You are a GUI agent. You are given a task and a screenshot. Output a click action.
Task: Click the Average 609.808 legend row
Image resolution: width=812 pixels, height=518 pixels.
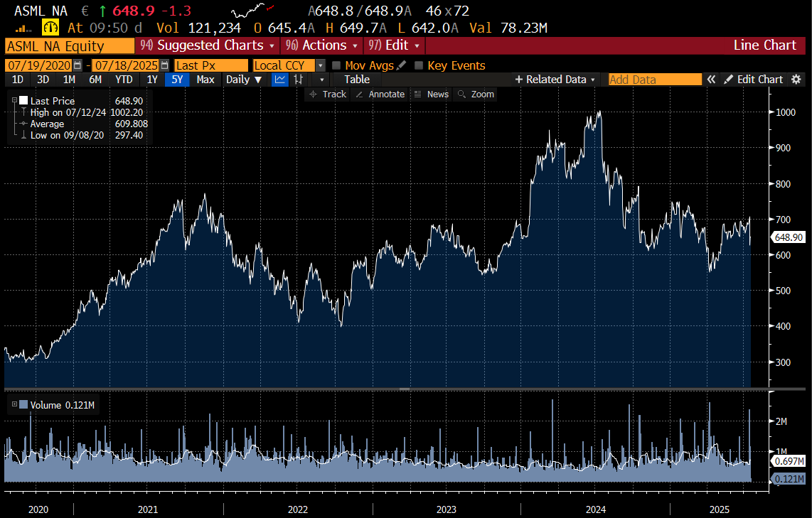click(x=83, y=124)
